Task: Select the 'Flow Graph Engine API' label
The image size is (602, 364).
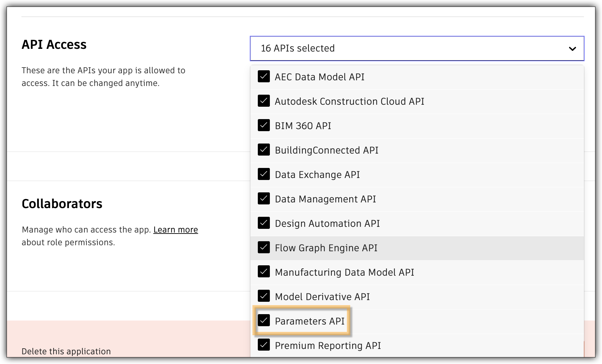Action: (x=326, y=248)
